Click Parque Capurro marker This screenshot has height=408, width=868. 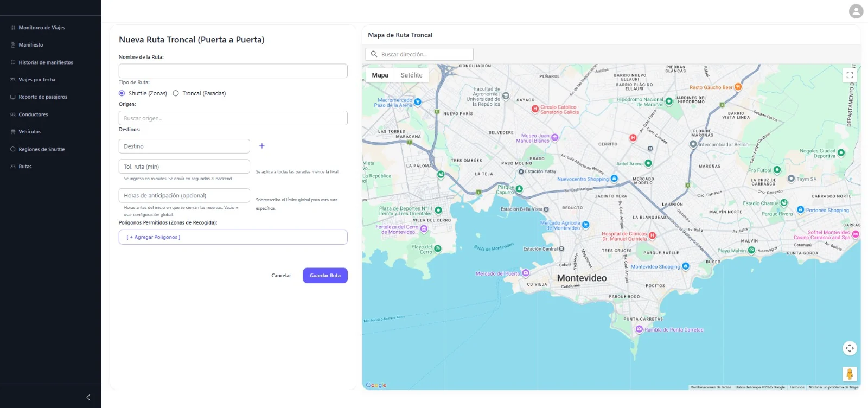(519, 189)
